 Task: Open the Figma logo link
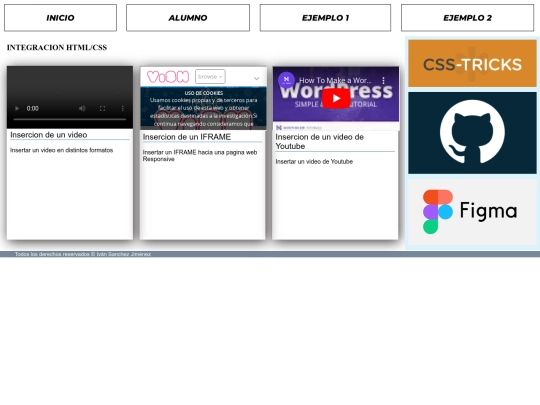472,212
